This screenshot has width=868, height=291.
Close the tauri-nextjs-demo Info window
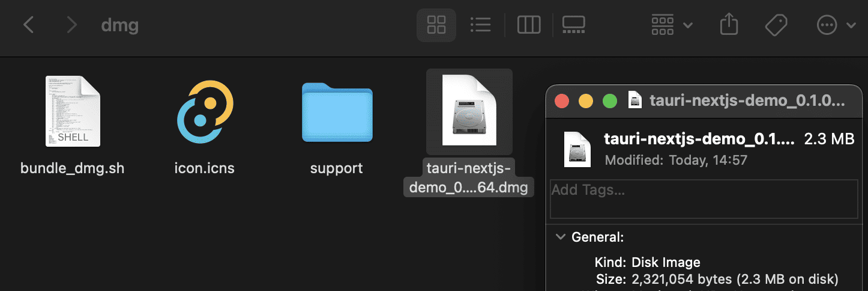pos(562,100)
